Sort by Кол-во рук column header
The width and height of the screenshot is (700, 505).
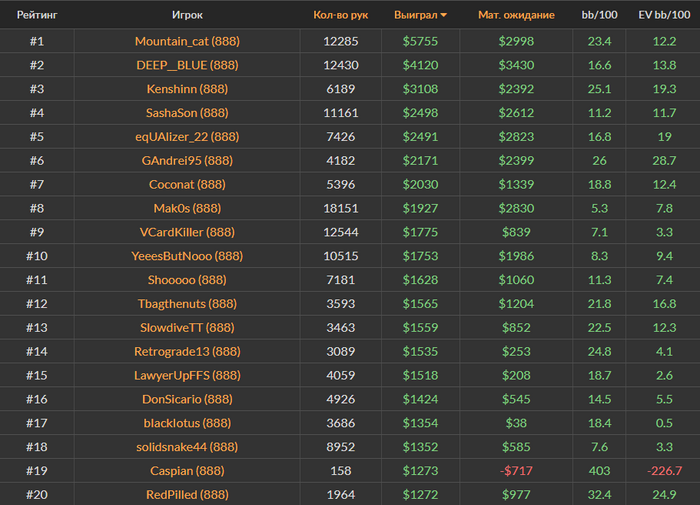340,15
